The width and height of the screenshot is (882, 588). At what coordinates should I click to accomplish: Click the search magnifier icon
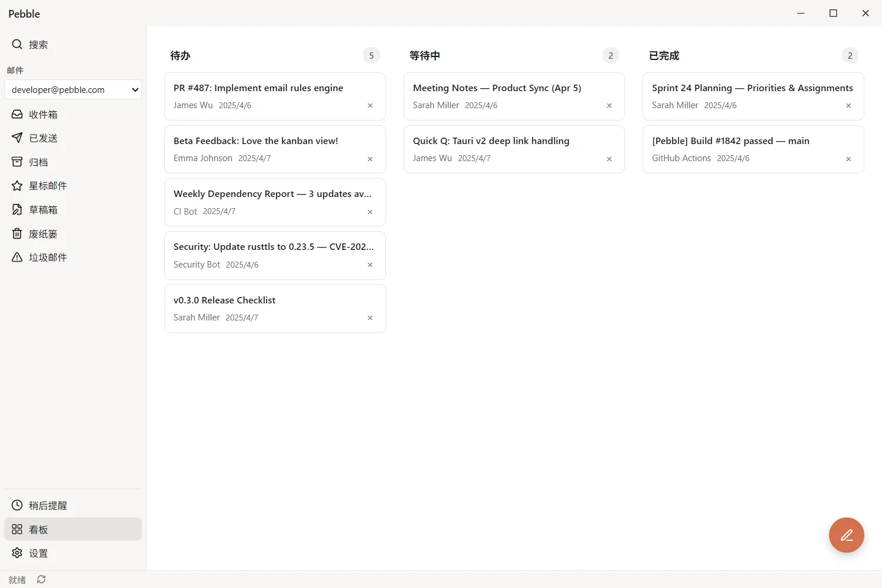(17, 44)
